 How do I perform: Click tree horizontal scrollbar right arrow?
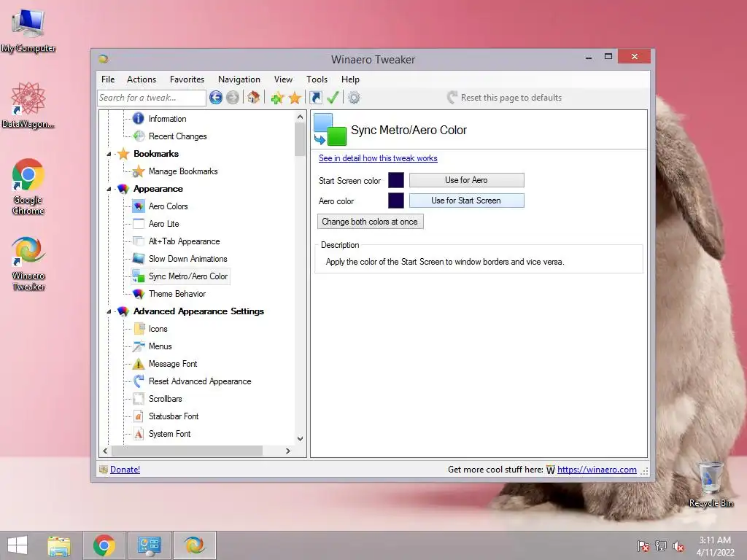(x=287, y=451)
